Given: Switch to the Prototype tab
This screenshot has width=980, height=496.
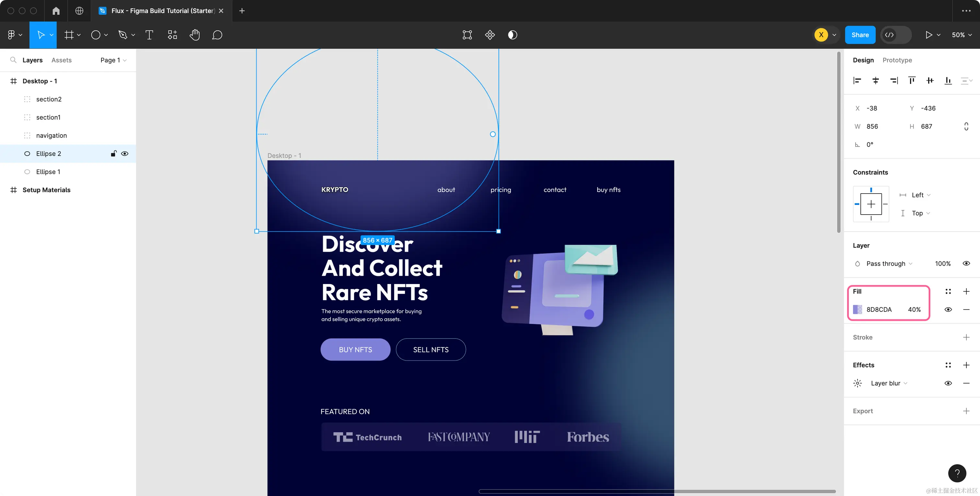Looking at the screenshot, I should click(897, 60).
